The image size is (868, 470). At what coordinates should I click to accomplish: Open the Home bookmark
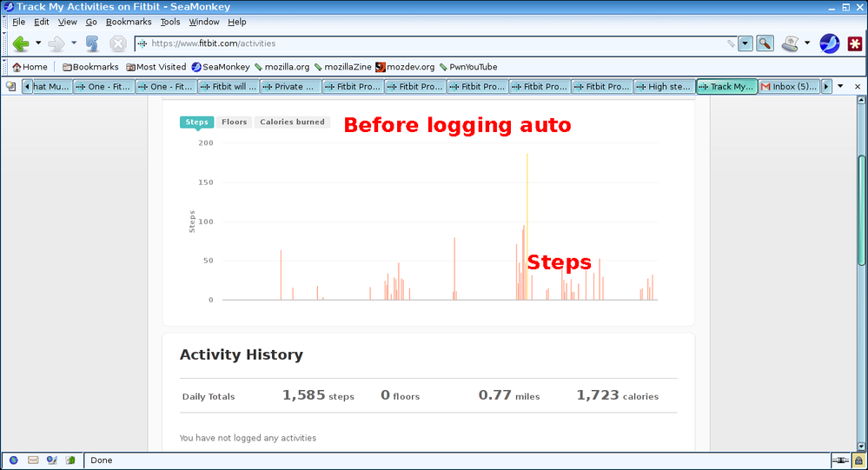tap(30, 67)
